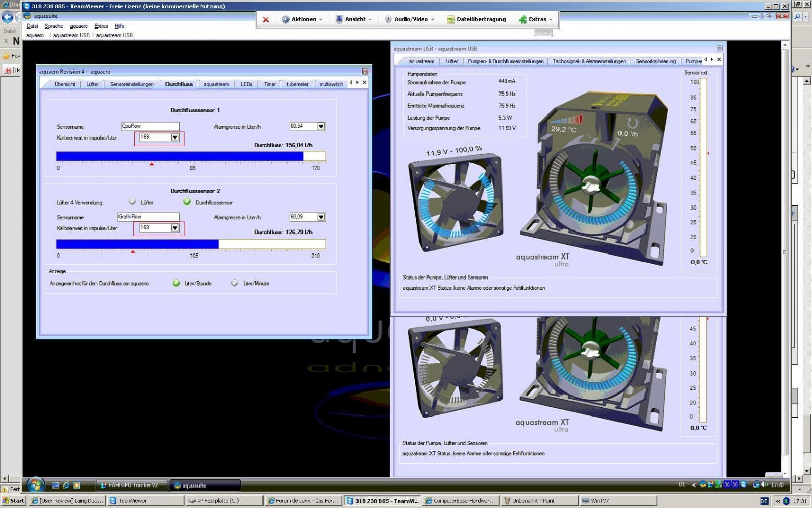This screenshot has width=812, height=508.
Task: Click the browser back arrow button
Action: 7,17
